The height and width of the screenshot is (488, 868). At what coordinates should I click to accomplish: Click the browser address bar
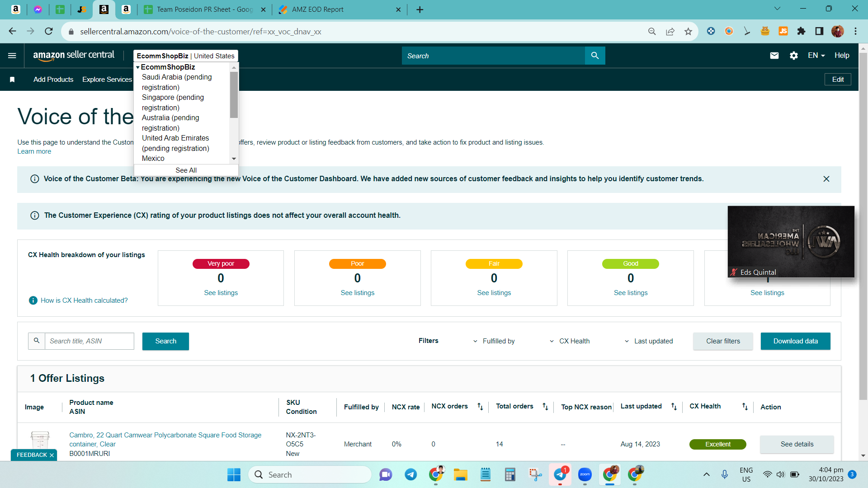click(x=357, y=32)
